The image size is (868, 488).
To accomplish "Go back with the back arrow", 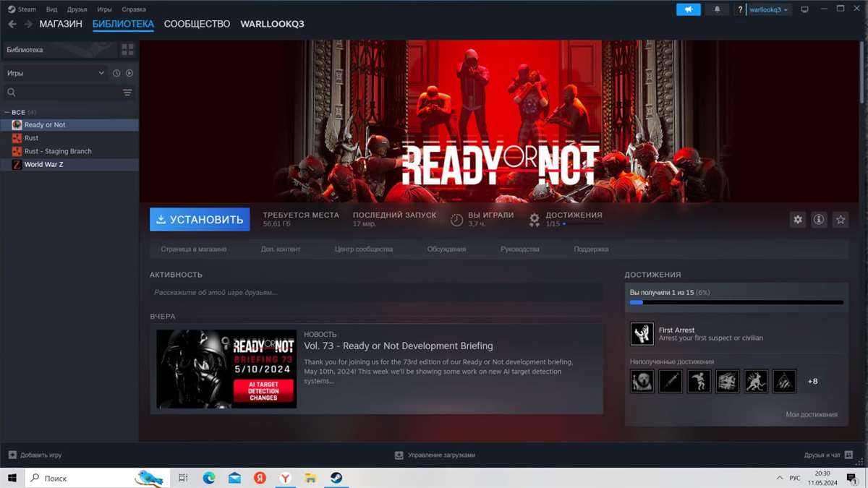I will pyautogui.click(x=12, y=24).
